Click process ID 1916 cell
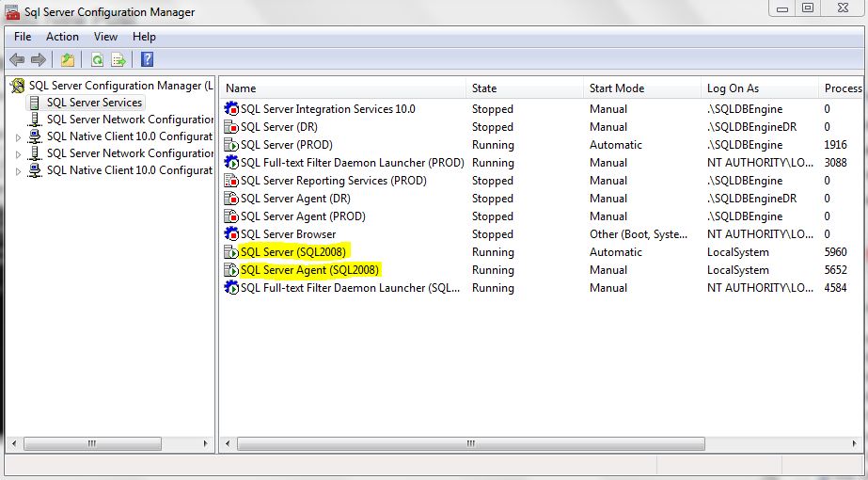Image resolution: width=868 pixels, height=480 pixels. coord(835,145)
